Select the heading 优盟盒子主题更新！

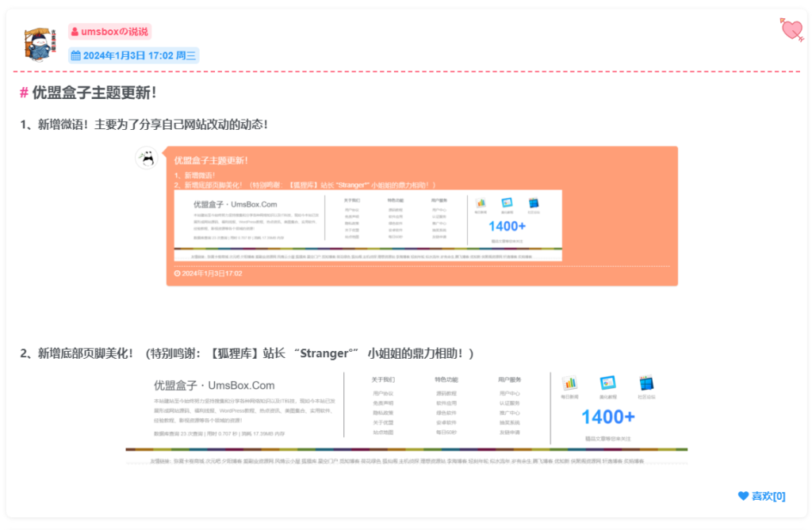click(94, 93)
